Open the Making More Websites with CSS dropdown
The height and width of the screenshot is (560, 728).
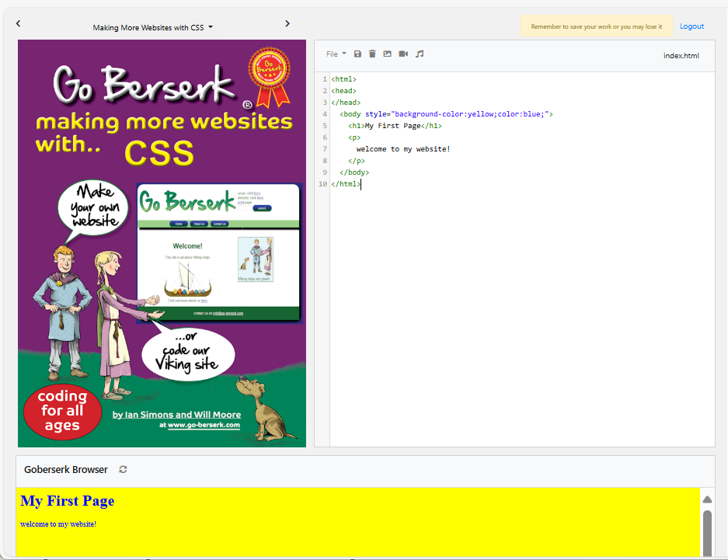point(153,27)
